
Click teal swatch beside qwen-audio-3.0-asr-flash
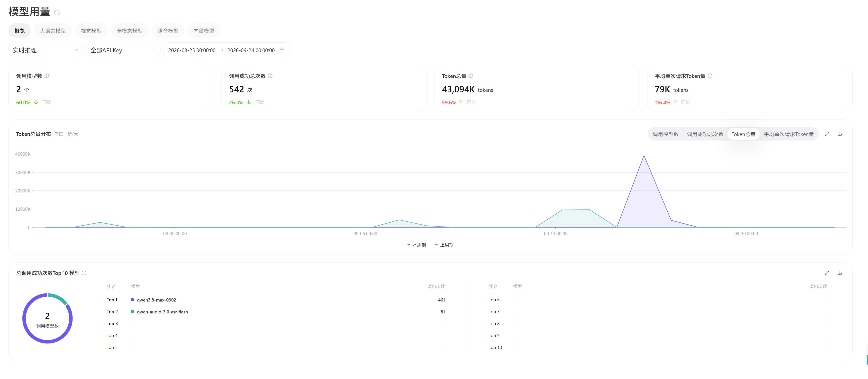pos(132,312)
